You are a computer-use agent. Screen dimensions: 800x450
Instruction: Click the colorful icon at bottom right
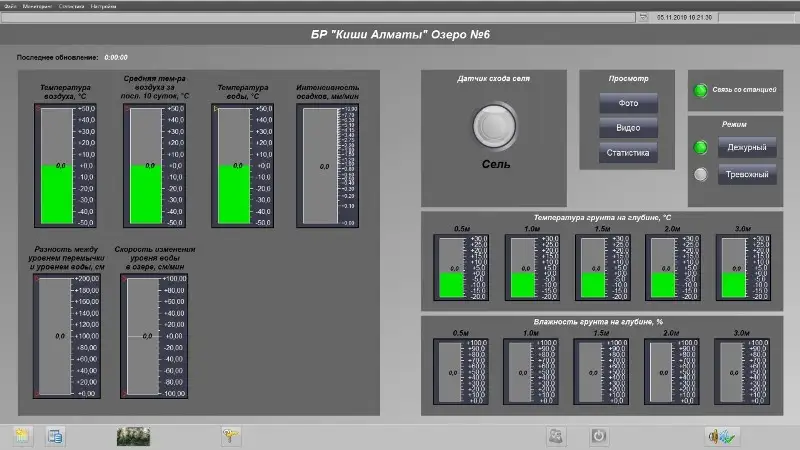tap(721, 435)
